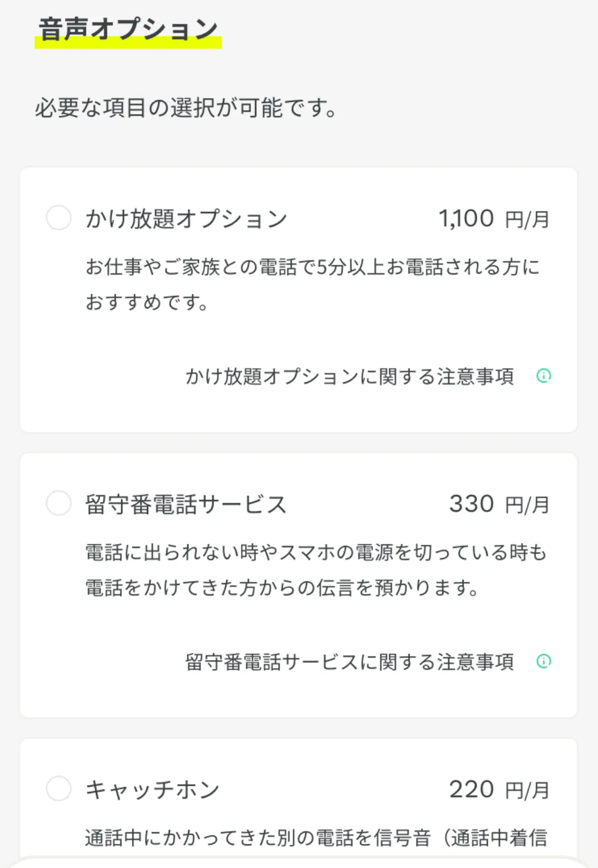Select the キャッチホン radio button
Image resolution: width=598 pixels, height=868 pixels.
point(59,788)
